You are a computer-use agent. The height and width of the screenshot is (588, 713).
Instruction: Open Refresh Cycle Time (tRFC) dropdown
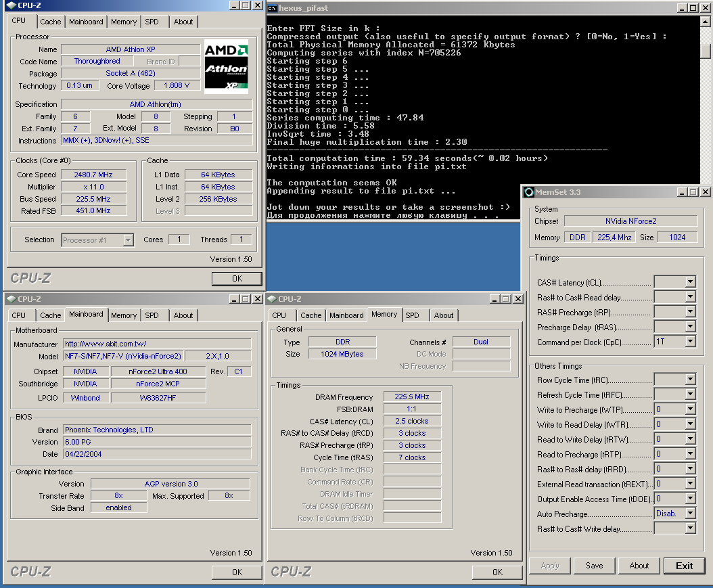pos(690,394)
